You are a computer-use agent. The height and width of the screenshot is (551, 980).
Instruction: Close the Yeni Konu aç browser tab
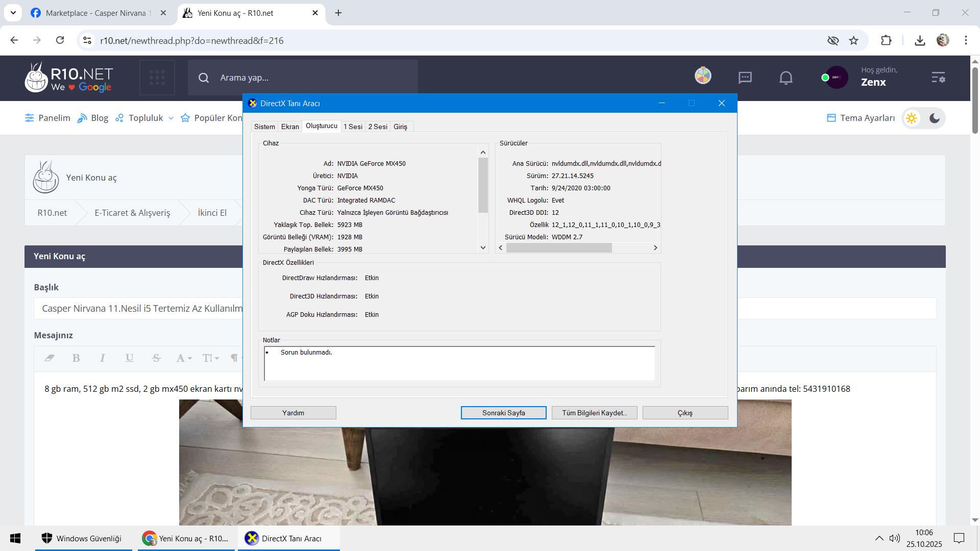[x=315, y=13]
